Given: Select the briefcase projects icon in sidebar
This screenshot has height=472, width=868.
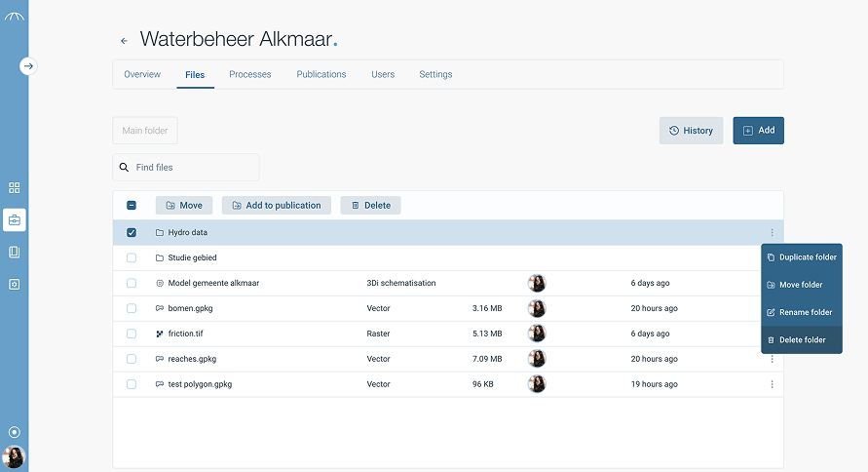Looking at the screenshot, I should [14, 219].
